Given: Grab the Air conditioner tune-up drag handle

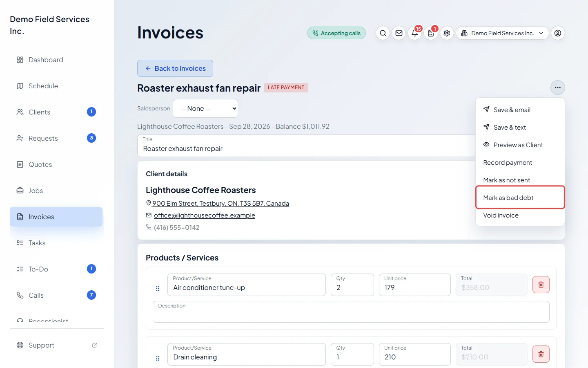Looking at the screenshot, I should click(x=158, y=289).
